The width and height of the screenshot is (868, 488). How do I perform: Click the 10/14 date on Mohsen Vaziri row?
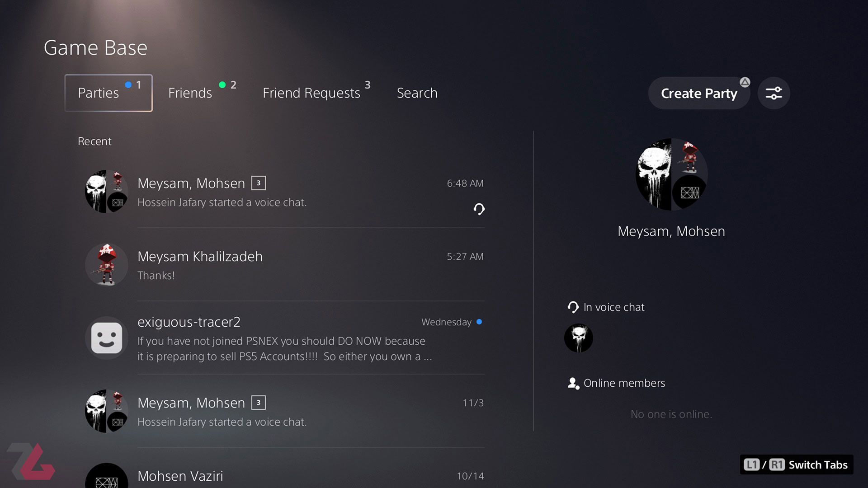click(470, 476)
